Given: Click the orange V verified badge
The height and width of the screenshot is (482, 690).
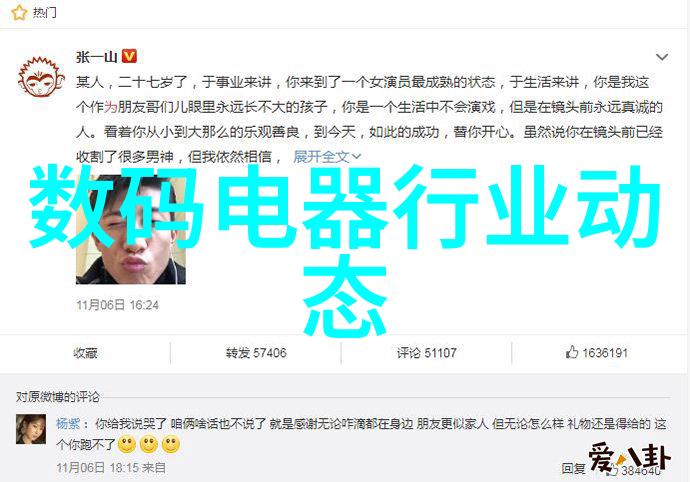Looking at the screenshot, I should coord(129,56).
